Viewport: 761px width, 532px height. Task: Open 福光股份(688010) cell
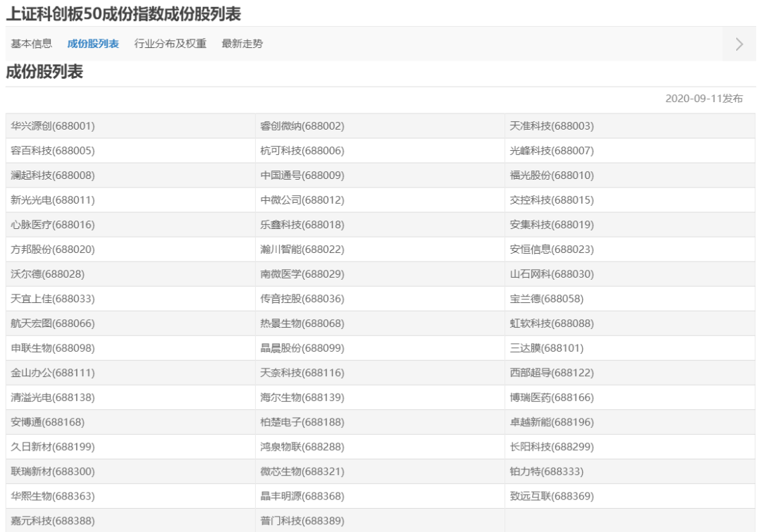click(x=552, y=175)
